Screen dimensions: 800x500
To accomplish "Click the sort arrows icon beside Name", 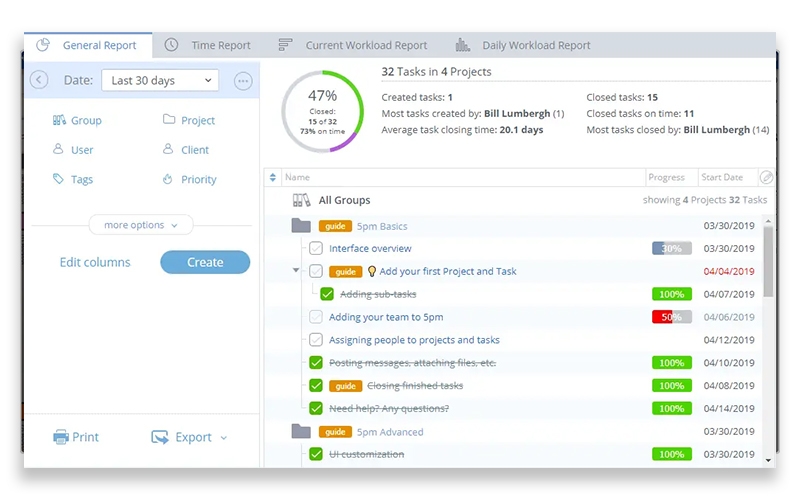I will click(x=273, y=177).
